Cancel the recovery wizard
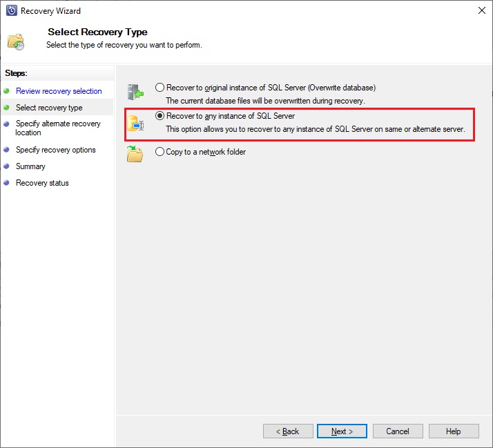Viewport: 493px width, 448px height. [398, 431]
